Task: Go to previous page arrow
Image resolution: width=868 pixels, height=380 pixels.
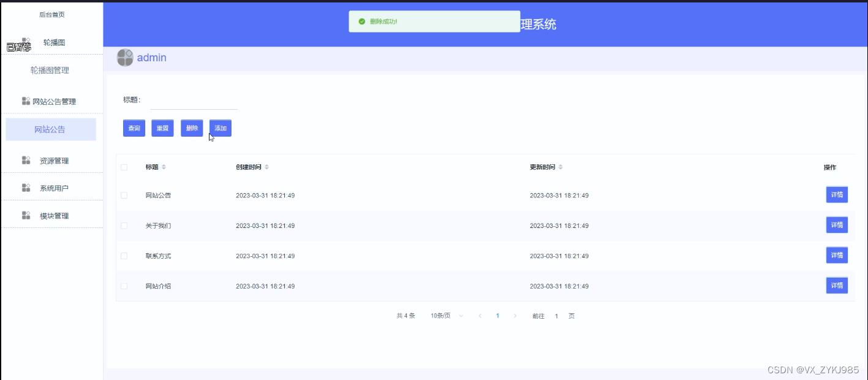Action: [480, 316]
